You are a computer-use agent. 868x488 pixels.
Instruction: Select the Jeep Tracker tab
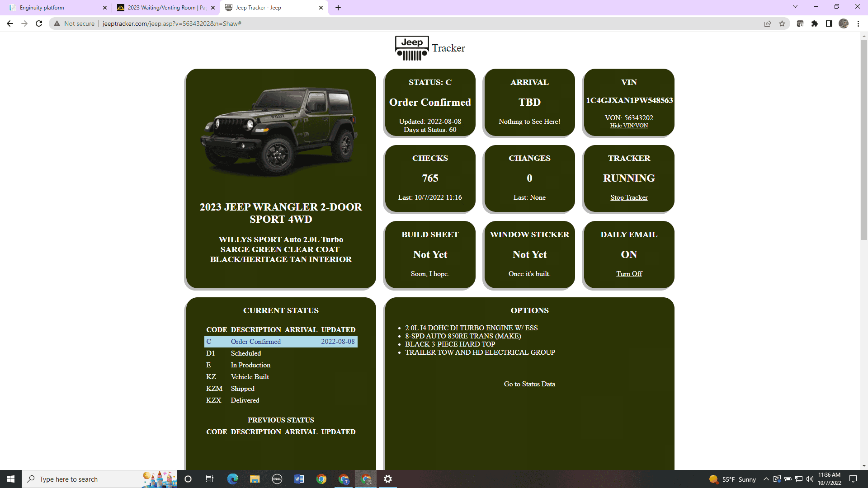274,8
